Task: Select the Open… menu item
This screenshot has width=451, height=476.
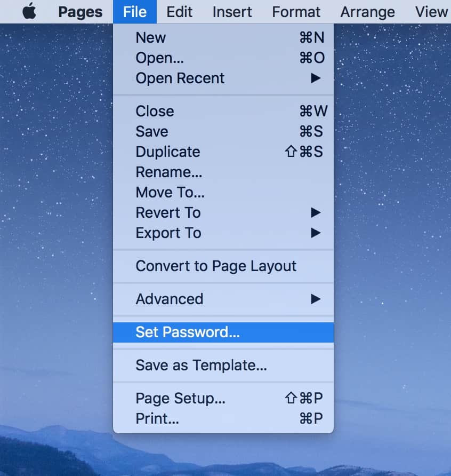Action: [x=160, y=58]
